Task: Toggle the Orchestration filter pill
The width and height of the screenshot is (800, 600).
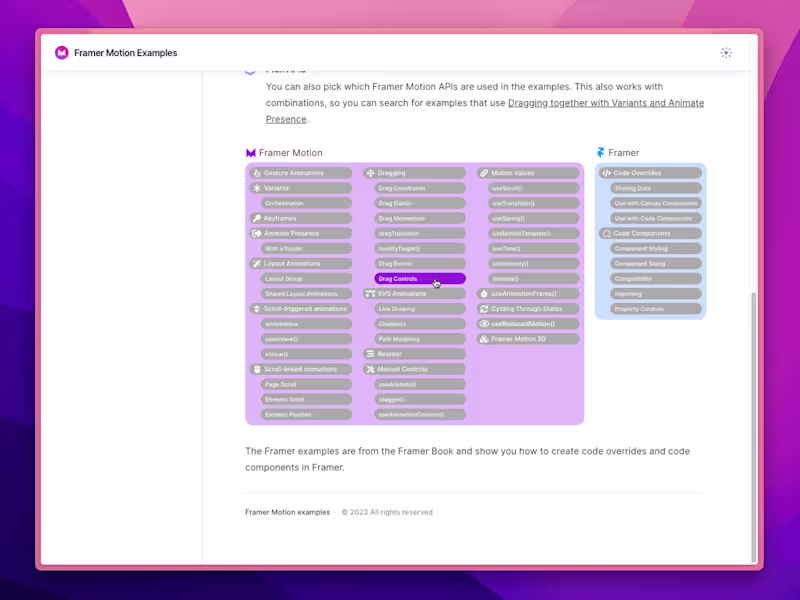Action: click(x=306, y=203)
